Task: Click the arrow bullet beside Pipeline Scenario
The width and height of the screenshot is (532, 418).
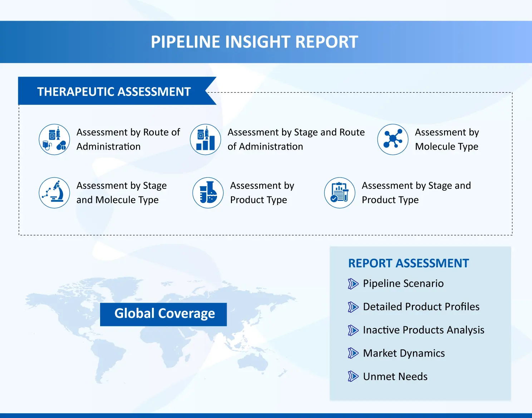Action: [x=353, y=284]
